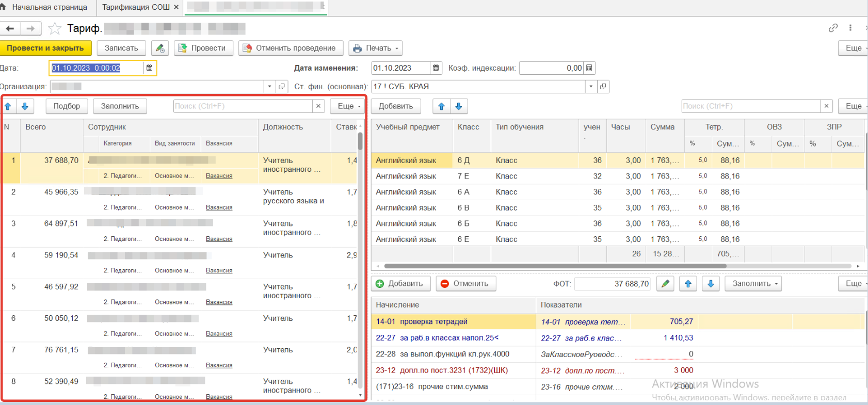
Task: Open the Организация open-form icon
Action: tap(282, 87)
